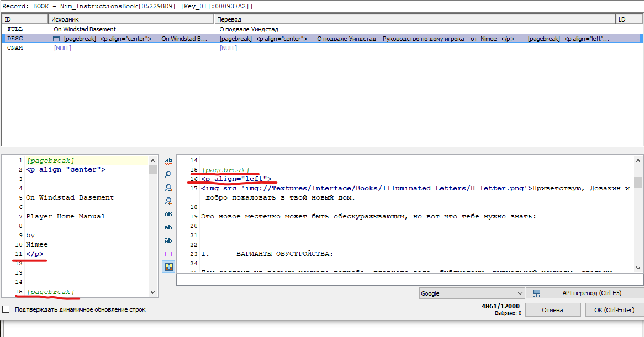Image resolution: width=644 pixels, height=337 pixels.
Task: Convert text to uppercase with AB icon
Action: [x=168, y=214]
